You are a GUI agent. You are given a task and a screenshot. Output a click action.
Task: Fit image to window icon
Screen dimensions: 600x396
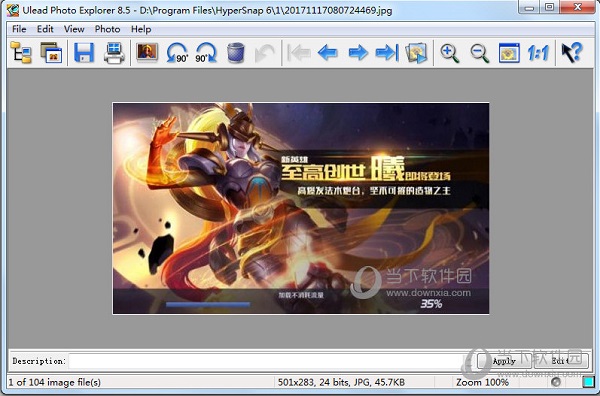[509, 52]
